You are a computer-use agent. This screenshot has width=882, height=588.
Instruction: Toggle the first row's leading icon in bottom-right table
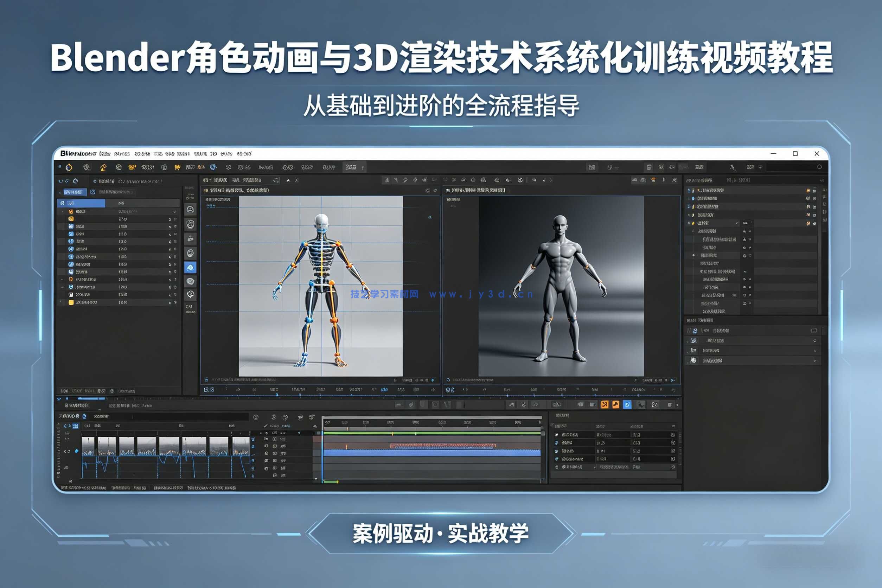[556, 435]
